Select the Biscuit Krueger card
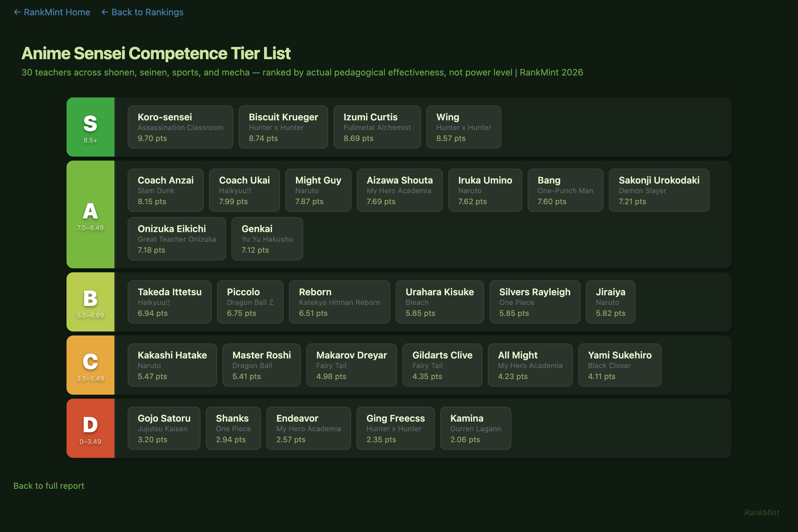Screen dimensions: 798x532 (x=283, y=127)
